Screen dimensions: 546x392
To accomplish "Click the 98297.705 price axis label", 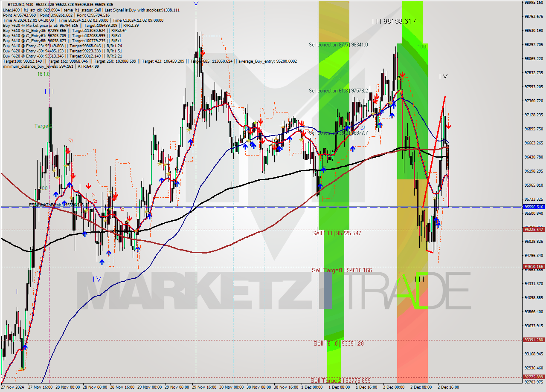I will [x=534, y=44].
